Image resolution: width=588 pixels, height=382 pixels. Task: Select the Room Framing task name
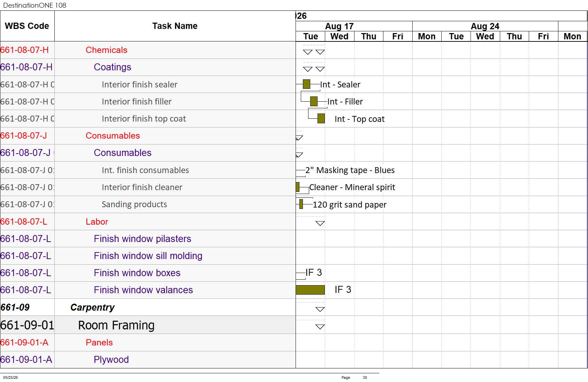[116, 325]
